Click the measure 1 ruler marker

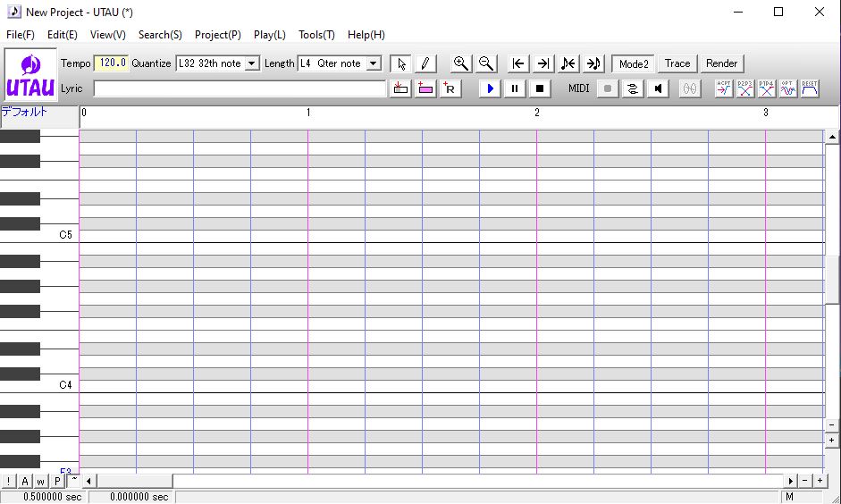[308, 113]
